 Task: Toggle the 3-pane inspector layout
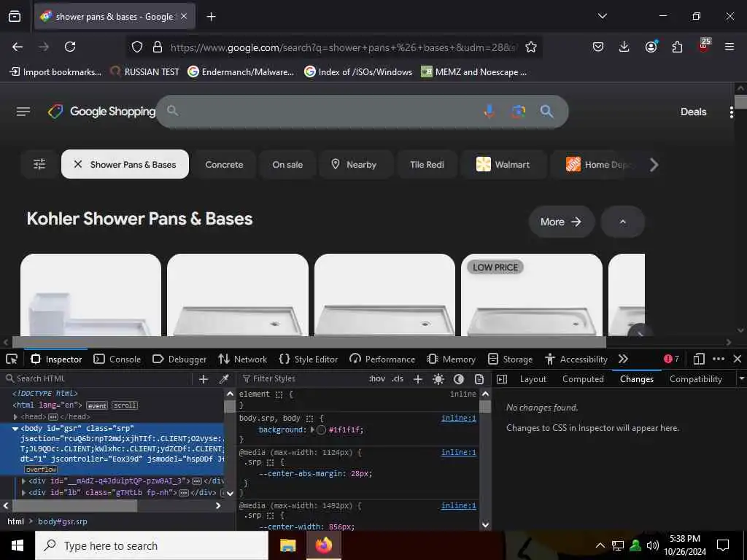click(502, 379)
